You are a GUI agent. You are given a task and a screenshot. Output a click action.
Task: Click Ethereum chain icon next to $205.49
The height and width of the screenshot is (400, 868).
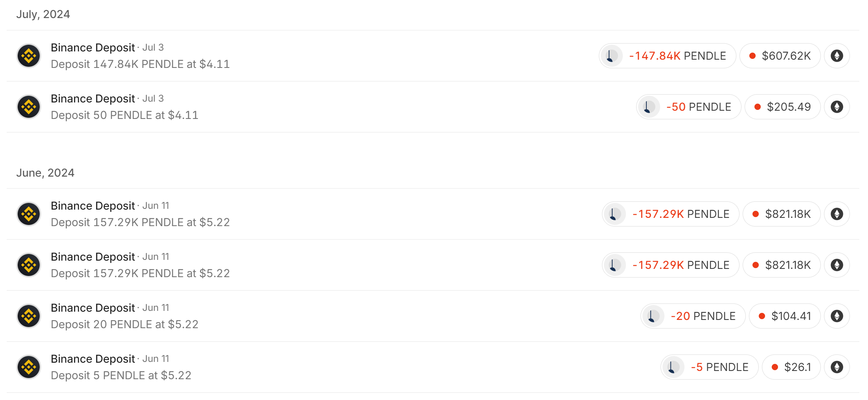(837, 107)
